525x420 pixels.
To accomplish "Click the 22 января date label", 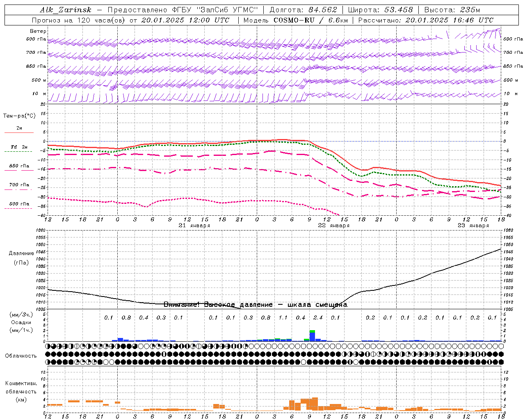I will 334,226.
